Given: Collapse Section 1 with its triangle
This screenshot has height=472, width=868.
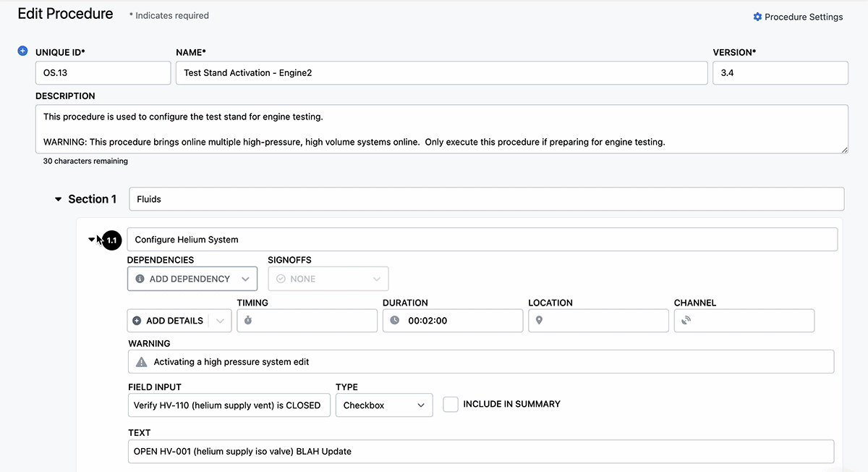Looking at the screenshot, I should [x=59, y=200].
